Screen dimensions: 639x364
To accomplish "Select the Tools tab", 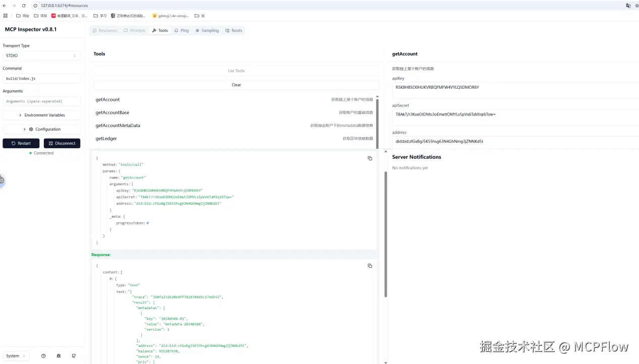I will click(x=160, y=31).
